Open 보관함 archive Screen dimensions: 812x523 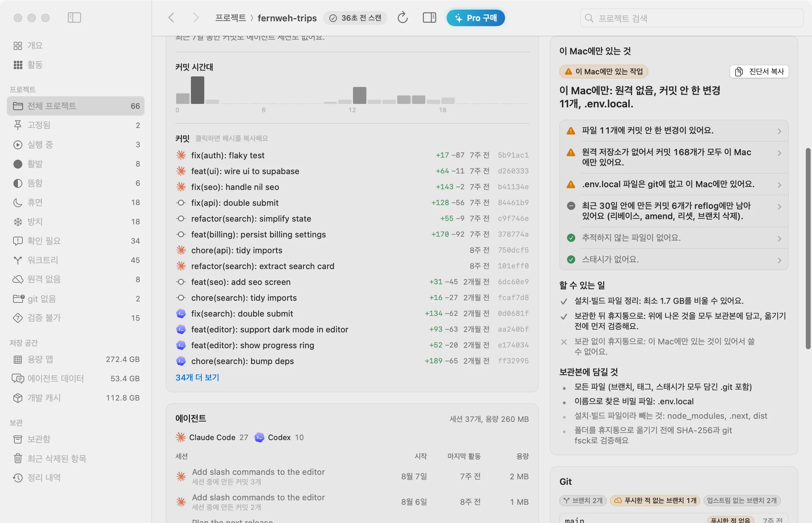(76, 439)
